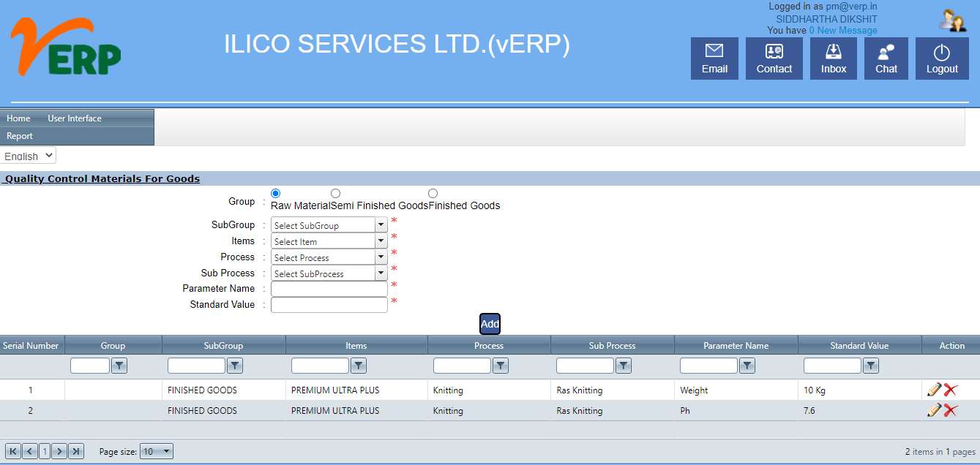Click the Quality Control Materials For Goods heading
This screenshot has height=465, width=980.
point(102,178)
